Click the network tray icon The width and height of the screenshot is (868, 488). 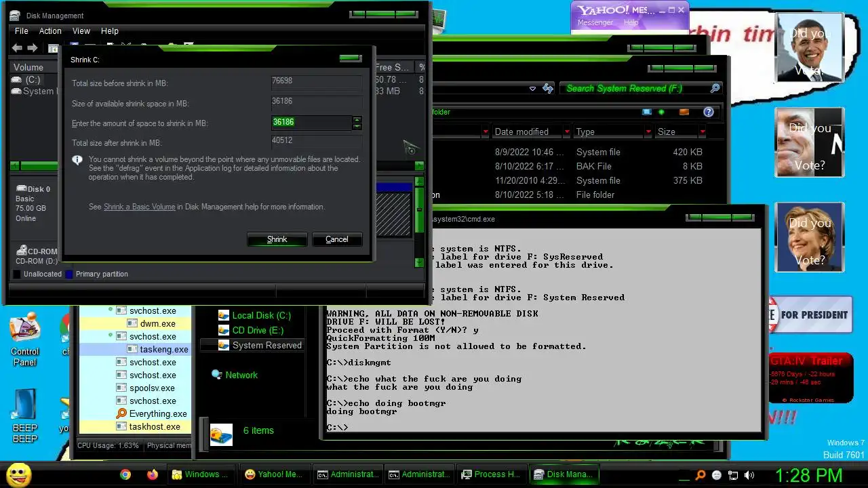[732, 475]
